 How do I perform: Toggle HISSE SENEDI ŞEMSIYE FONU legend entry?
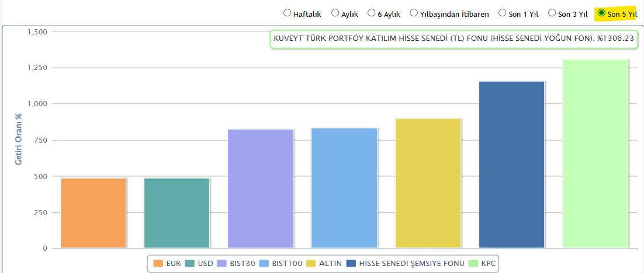(x=406, y=263)
